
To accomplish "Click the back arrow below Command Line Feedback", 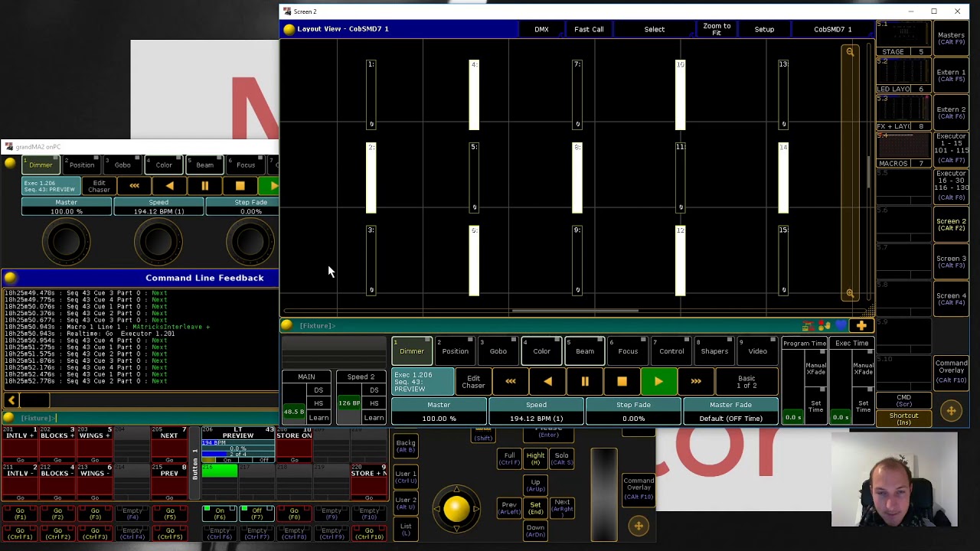I will [x=11, y=400].
